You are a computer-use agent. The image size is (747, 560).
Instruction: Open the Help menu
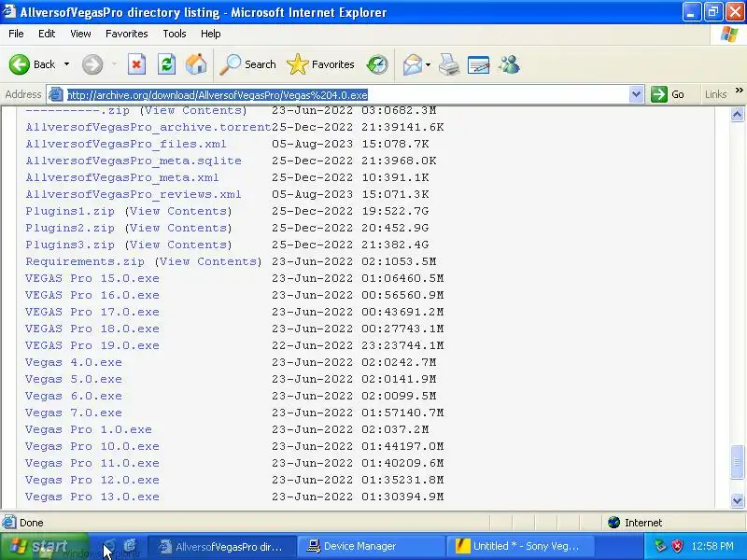(x=211, y=34)
